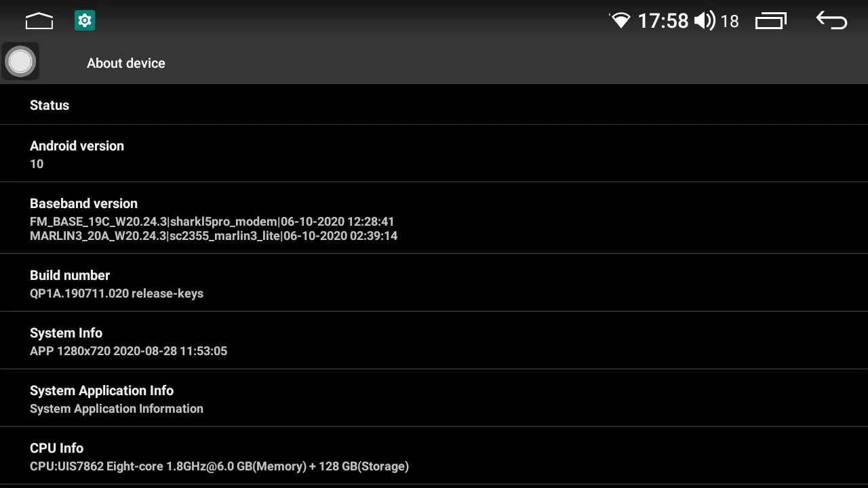Tap the Android version value 10
Screen dimensions: 868x488
(x=37, y=164)
